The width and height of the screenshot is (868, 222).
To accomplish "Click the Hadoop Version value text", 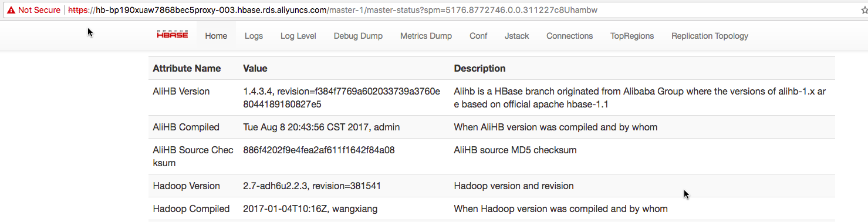I will [x=312, y=186].
